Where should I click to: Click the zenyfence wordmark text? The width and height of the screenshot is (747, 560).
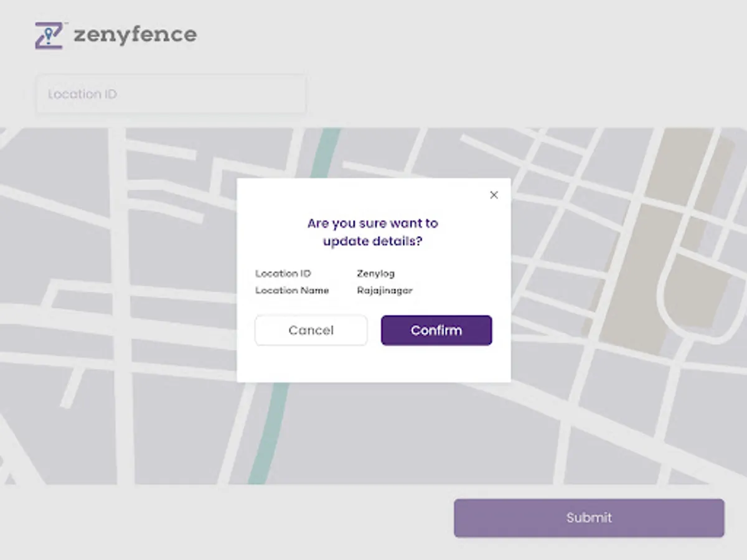135,34
